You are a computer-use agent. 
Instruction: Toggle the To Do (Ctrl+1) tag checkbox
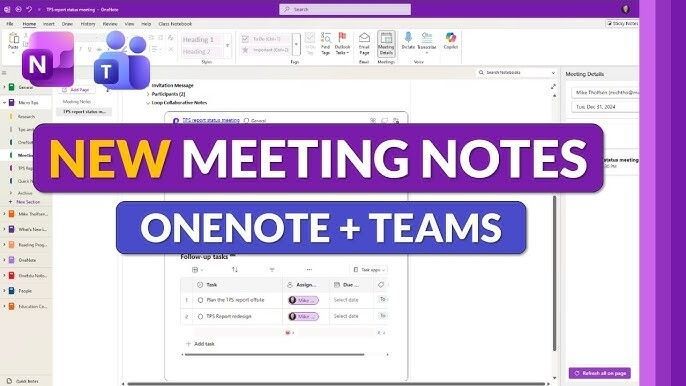click(245, 39)
